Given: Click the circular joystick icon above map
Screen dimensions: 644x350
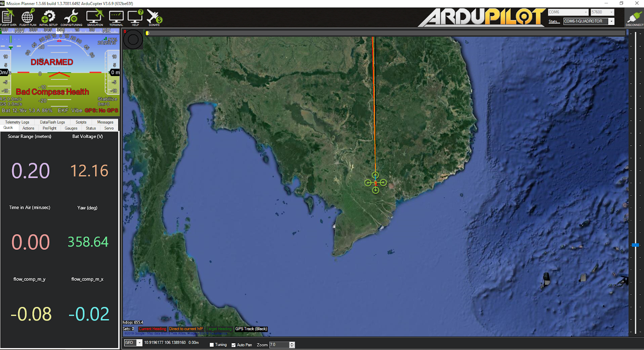Looking at the screenshot, I should [x=133, y=39].
